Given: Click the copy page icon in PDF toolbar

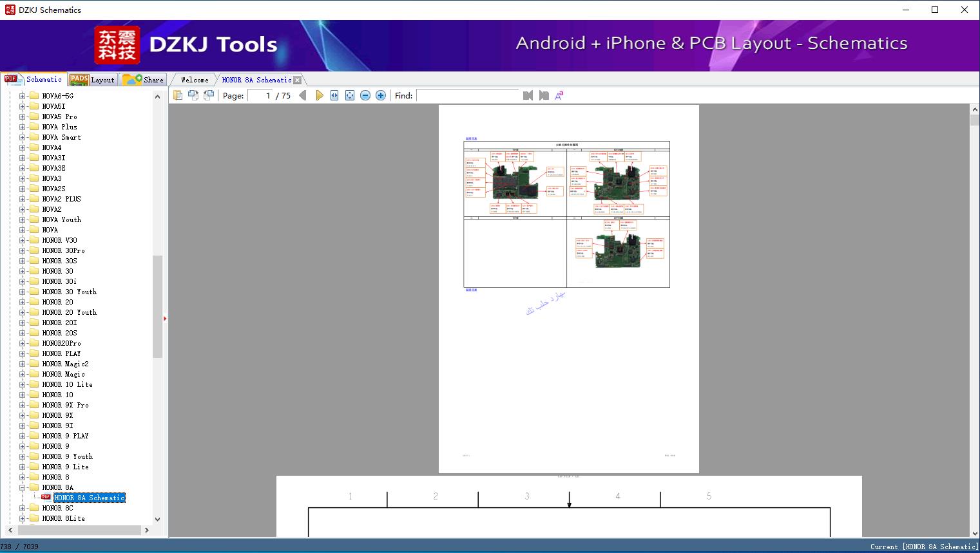Looking at the screenshot, I should (177, 95).
